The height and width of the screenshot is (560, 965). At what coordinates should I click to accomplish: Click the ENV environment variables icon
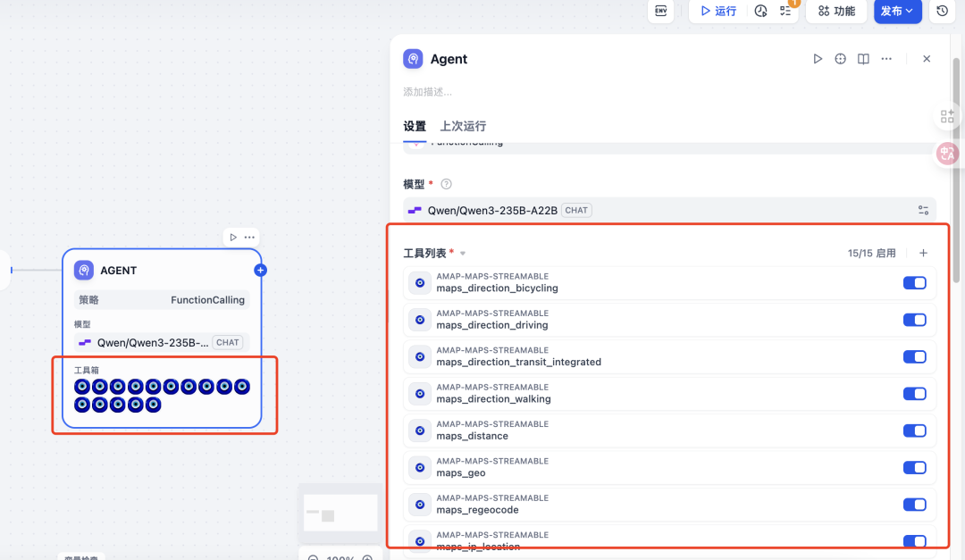click(x=661, y=11)
